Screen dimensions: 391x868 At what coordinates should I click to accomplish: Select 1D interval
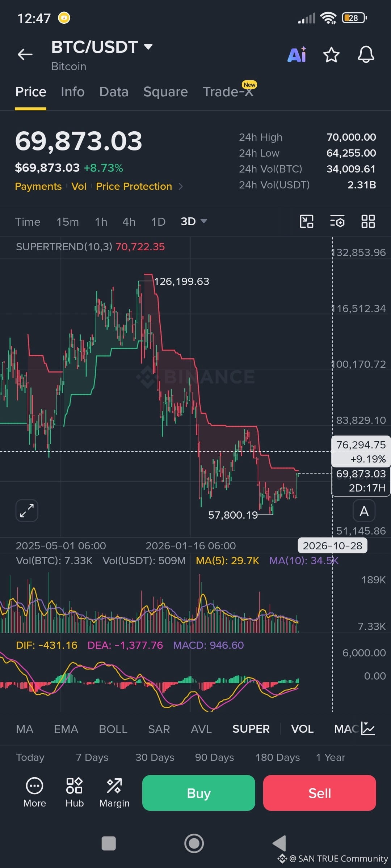point(158,222)
